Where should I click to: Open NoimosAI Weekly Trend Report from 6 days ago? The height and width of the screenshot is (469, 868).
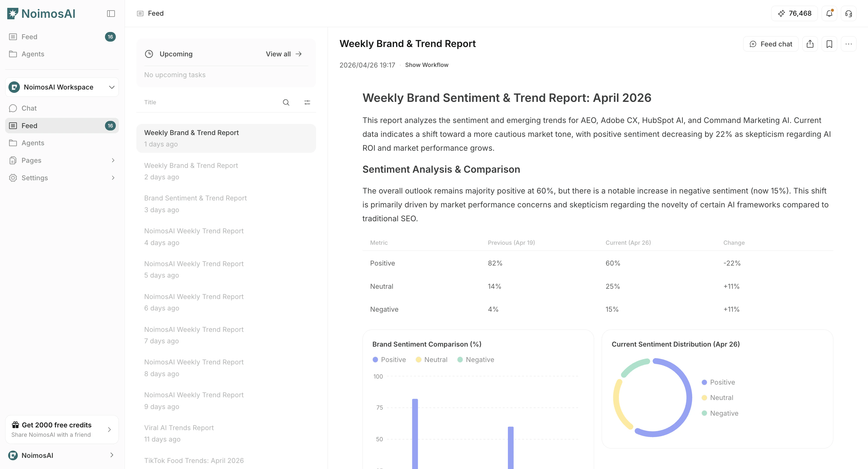226,302
